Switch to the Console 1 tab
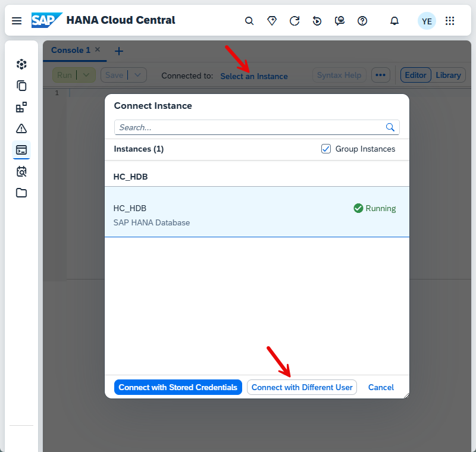This screenshot has height=452, width=476. [x=71, y=50]
